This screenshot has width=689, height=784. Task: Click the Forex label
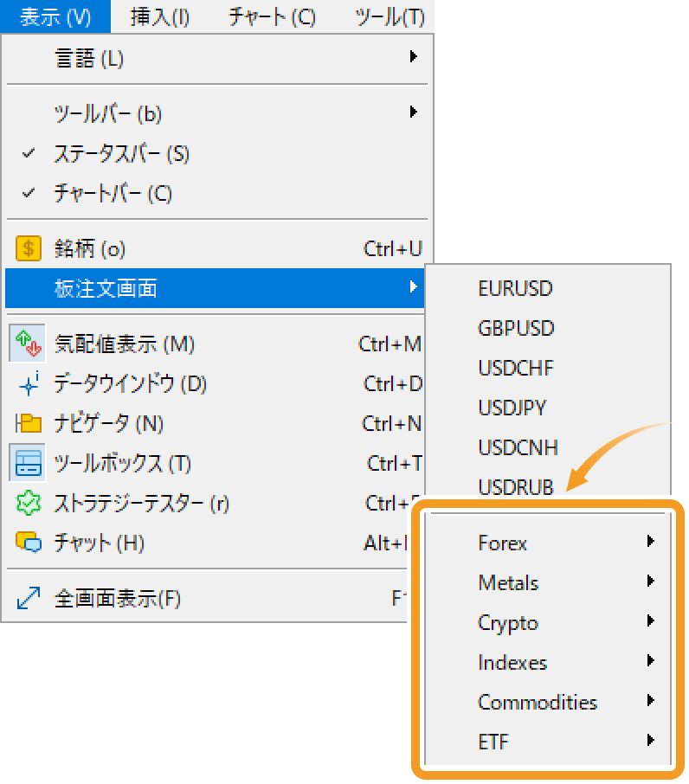click(503, 543)
